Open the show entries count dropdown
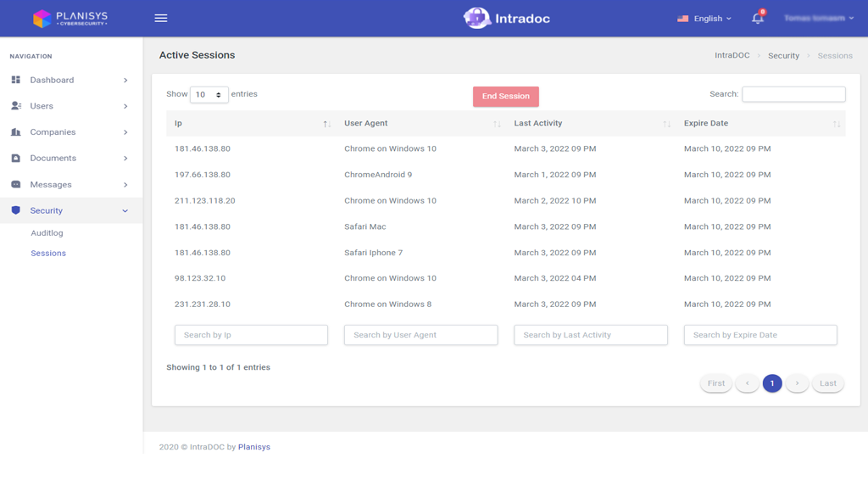The image size is (868, 497). [209, 95]
